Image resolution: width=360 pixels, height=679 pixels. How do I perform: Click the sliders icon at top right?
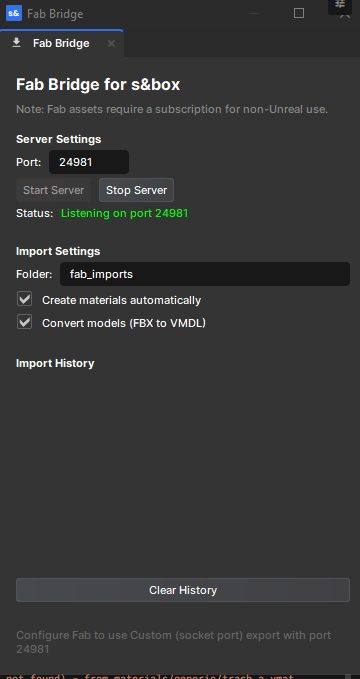340,4
